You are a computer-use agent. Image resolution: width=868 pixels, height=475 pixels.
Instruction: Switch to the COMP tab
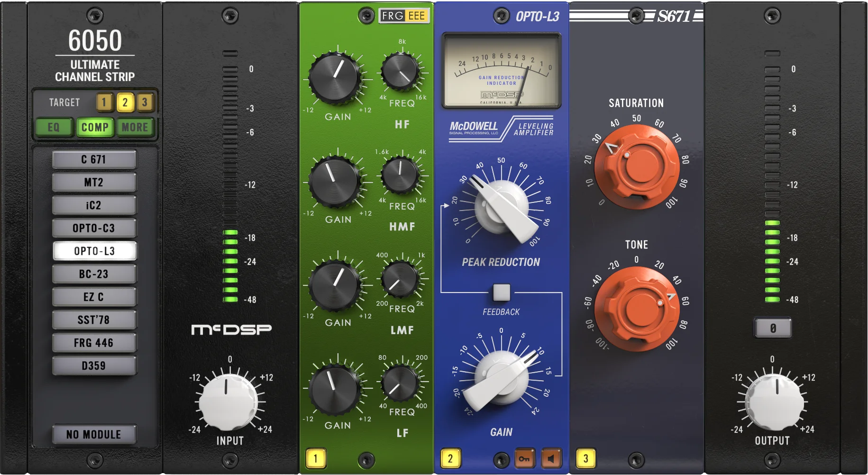[95, 127]
